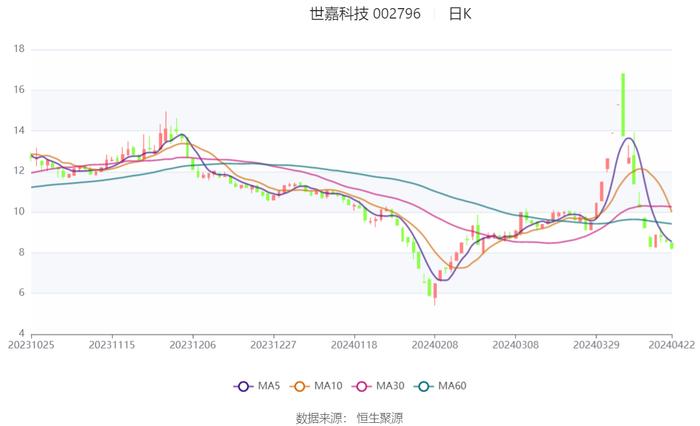
Task: Click the 恒生聚源 data source text
Action: (x=380, y=418)
